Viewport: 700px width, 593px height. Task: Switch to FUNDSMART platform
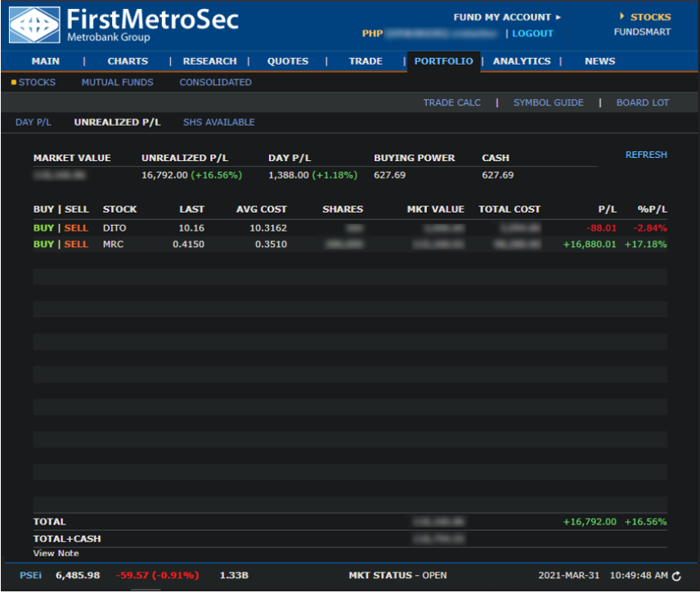pos(642,32)
